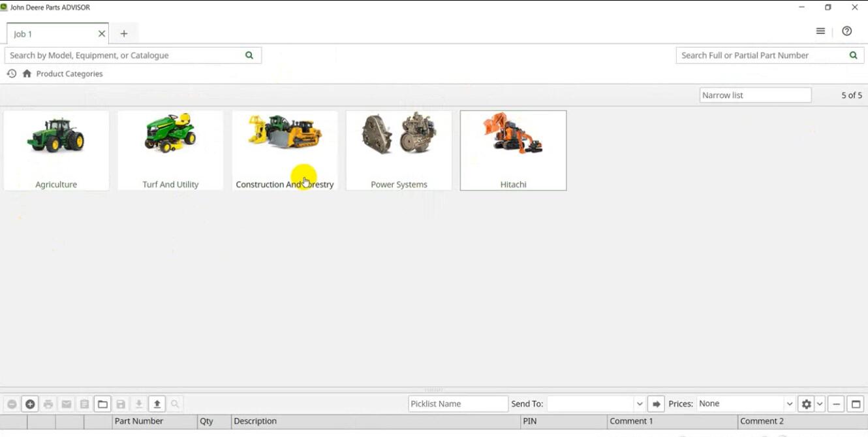
Task: Click the Qty column header
Action: click(214, 421)
